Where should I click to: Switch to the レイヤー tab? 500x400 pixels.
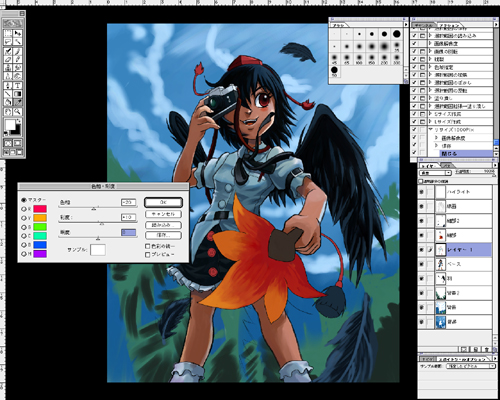tap(429, 166)
